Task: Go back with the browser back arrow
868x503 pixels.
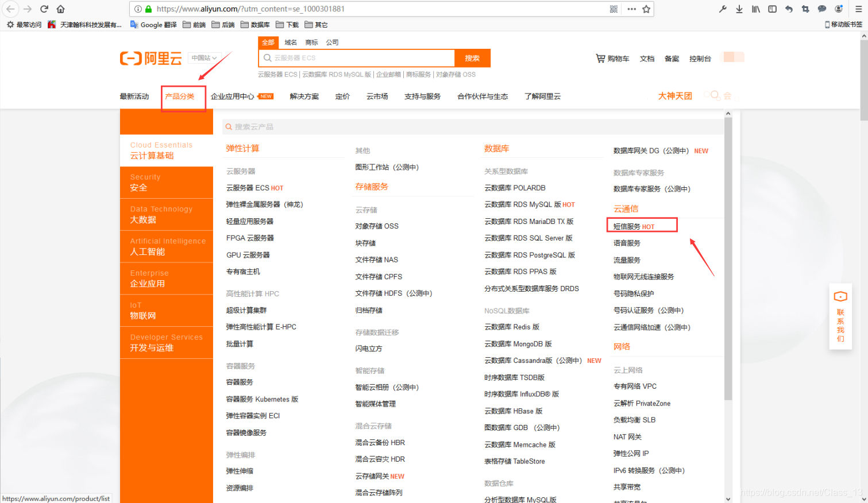Action: 10,9
